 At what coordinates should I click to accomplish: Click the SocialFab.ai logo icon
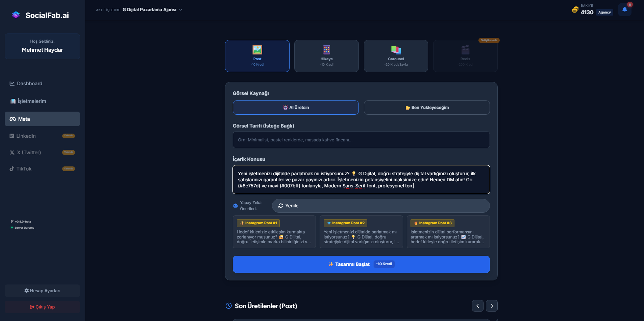tap(16, 15)
